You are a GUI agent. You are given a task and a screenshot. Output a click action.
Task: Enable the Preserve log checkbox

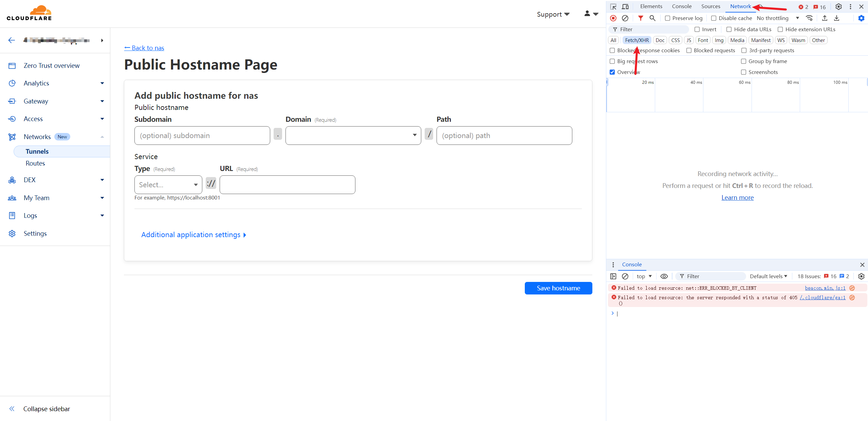[x=667, y=18]
